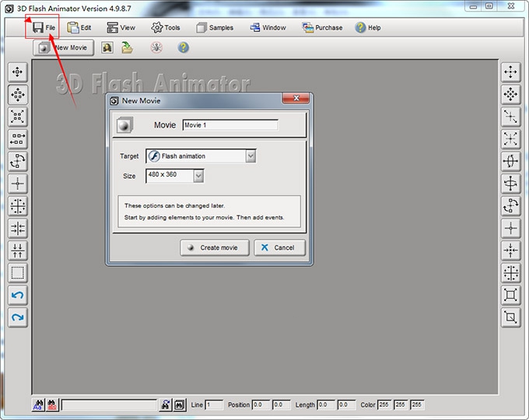Close the New Movie dialog with X
Image resolution: width=529 pixels, height=420 pixels.
point(296,98)
